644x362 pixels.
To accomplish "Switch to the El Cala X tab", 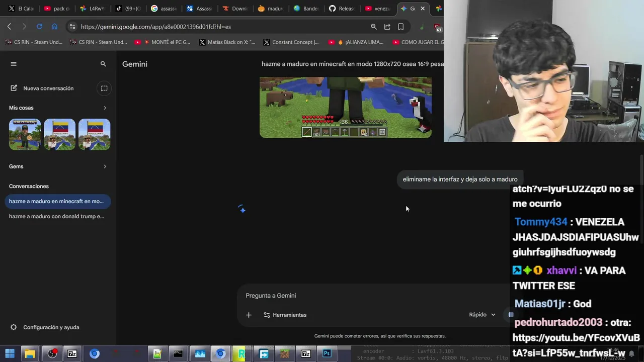I will coord(21,9).
